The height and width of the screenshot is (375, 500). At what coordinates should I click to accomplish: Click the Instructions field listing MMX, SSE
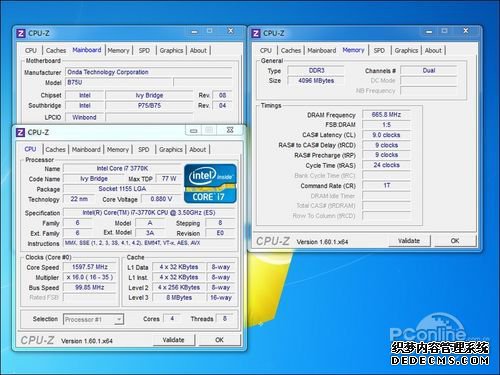149,243
